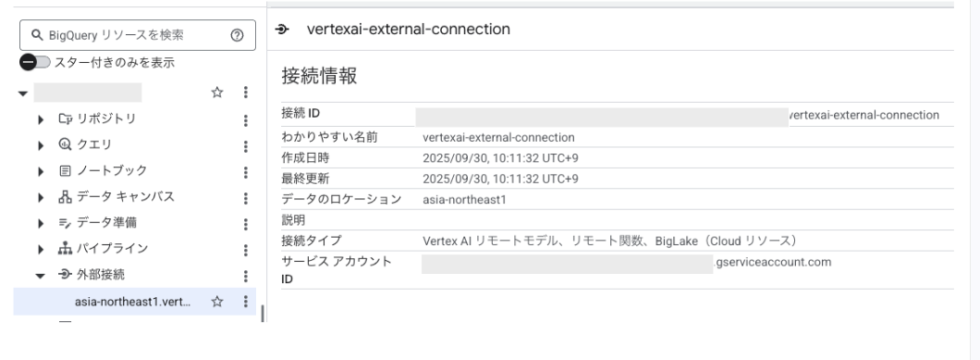Star the project in the explorer
Image resolution: width=980 pixels, height=360 pixels.
coord(217,93)
